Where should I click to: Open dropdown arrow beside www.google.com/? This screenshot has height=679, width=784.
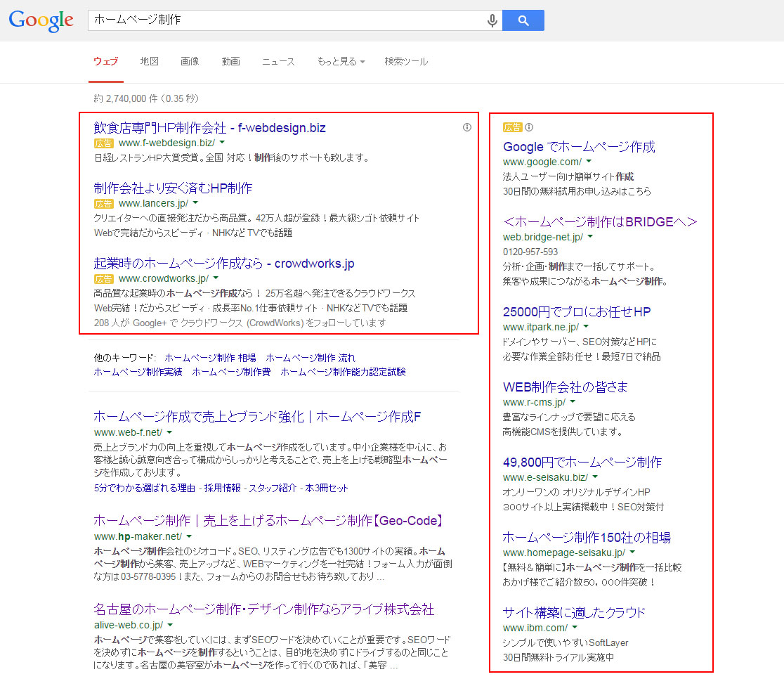tap(589, 162)
